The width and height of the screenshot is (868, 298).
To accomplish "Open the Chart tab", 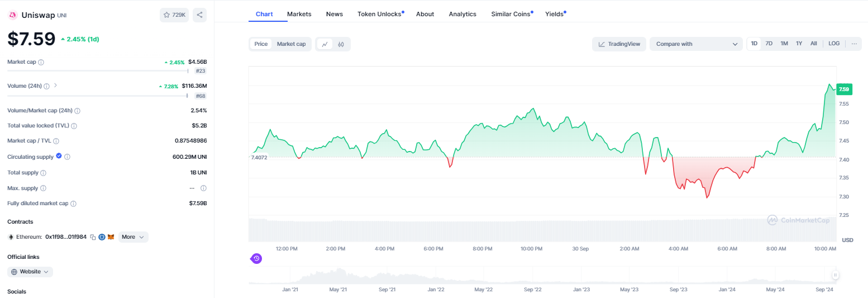I will [264, 14].
